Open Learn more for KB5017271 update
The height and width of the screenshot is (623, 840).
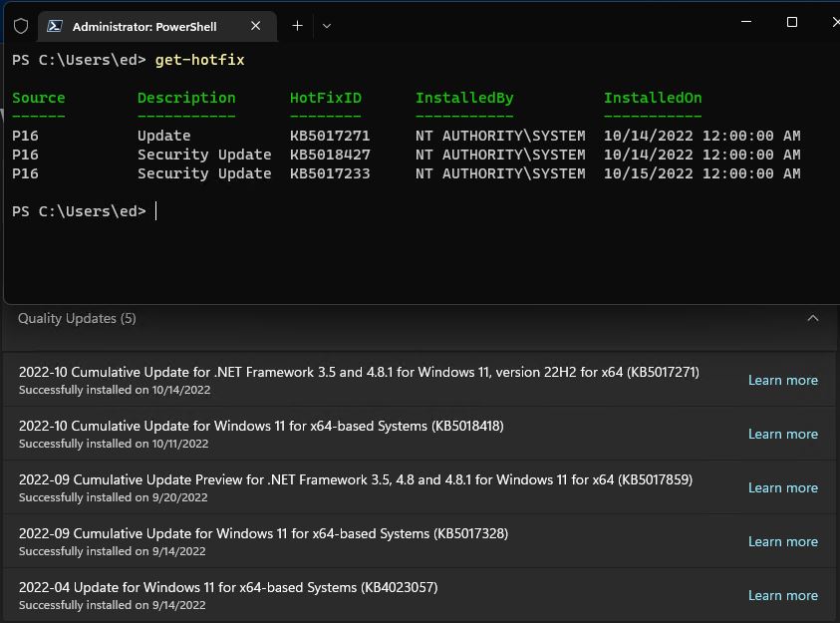783,380
